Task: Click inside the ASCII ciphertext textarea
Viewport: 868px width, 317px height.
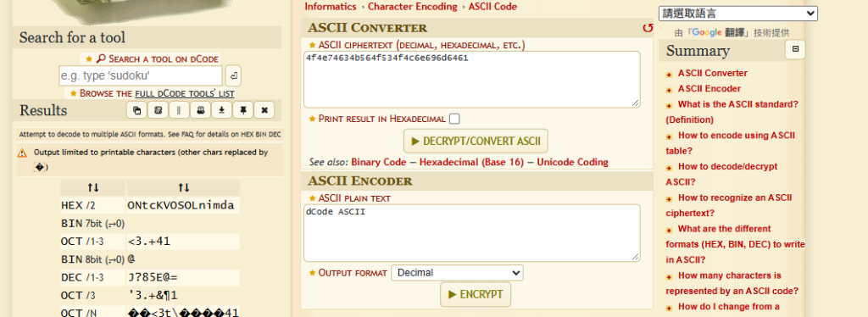Action: [x=471, y=80]
